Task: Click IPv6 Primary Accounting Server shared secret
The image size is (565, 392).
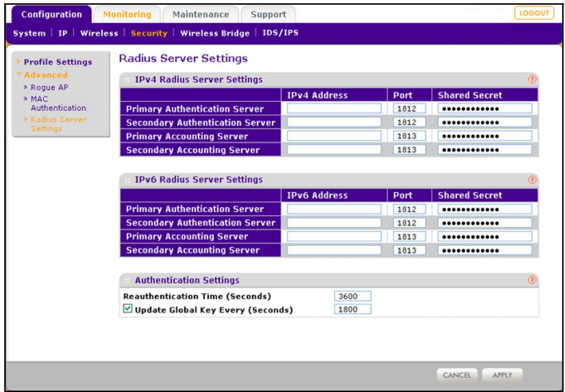Action: point(485,236)
